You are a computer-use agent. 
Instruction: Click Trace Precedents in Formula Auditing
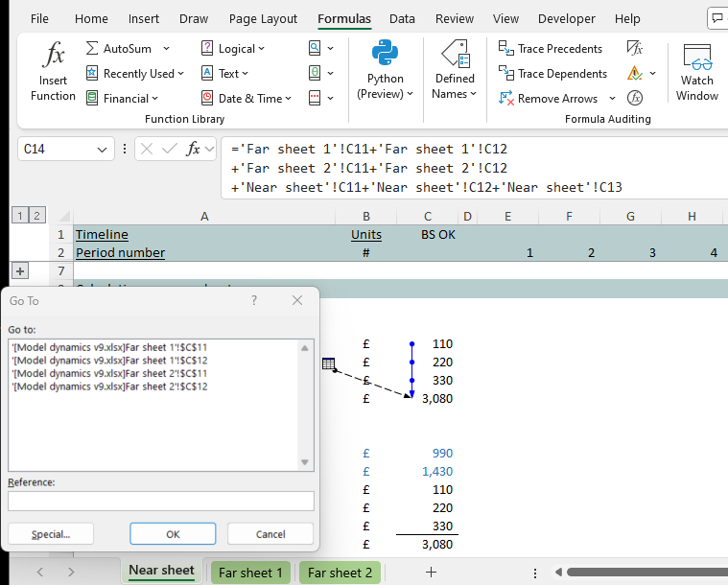click(x=551, y=49)
